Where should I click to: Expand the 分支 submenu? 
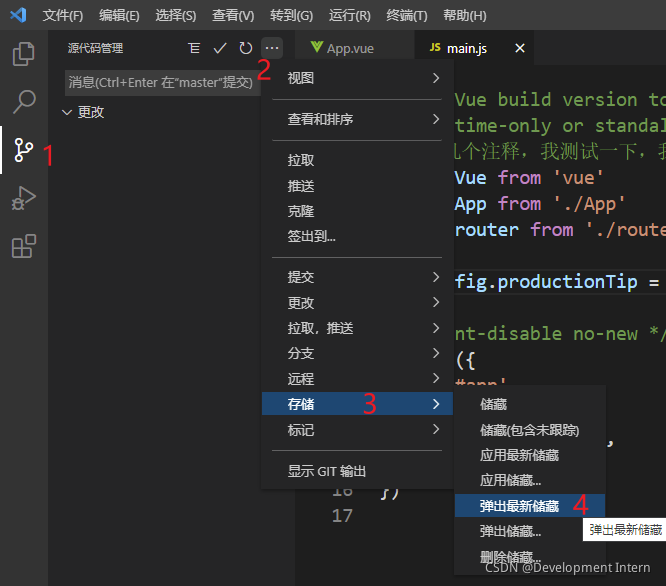[x=357, y=353]
